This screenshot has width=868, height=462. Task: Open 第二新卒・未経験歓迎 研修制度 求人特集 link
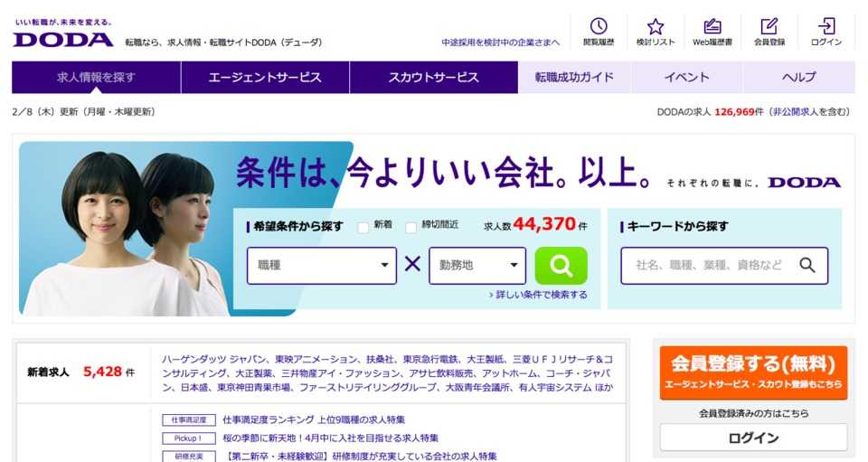click(x=360, y=457)
